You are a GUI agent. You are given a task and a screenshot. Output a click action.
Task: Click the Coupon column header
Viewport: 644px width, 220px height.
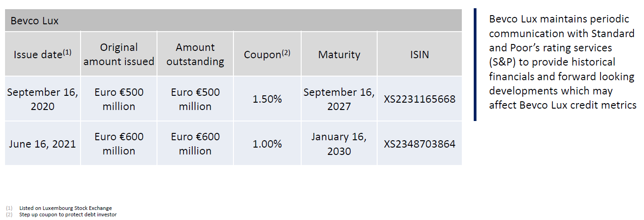(x=267, y=55)
